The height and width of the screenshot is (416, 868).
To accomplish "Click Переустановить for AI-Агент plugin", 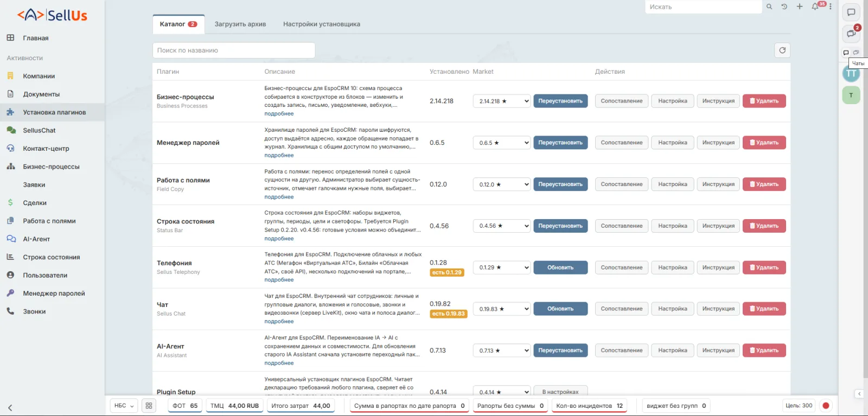I will tap(560, 350).
